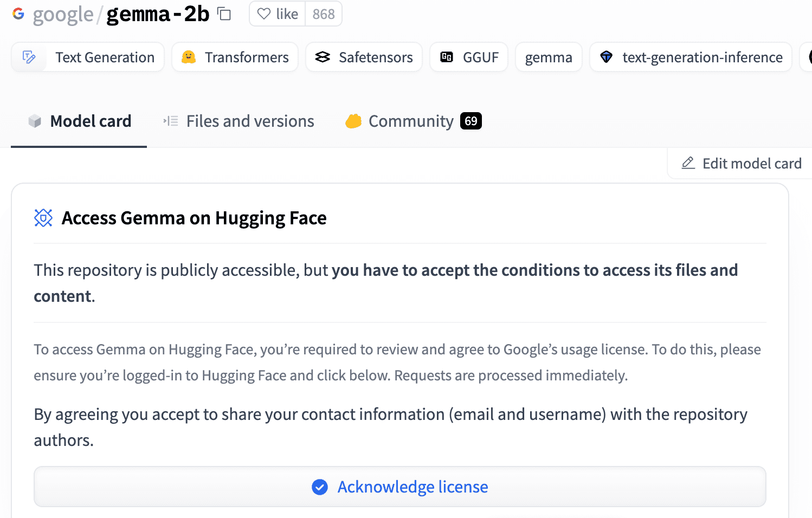Click the checkmark icon in Acknowledge license
The height and width of the screenshot is (518, 812).
[320, 487]
